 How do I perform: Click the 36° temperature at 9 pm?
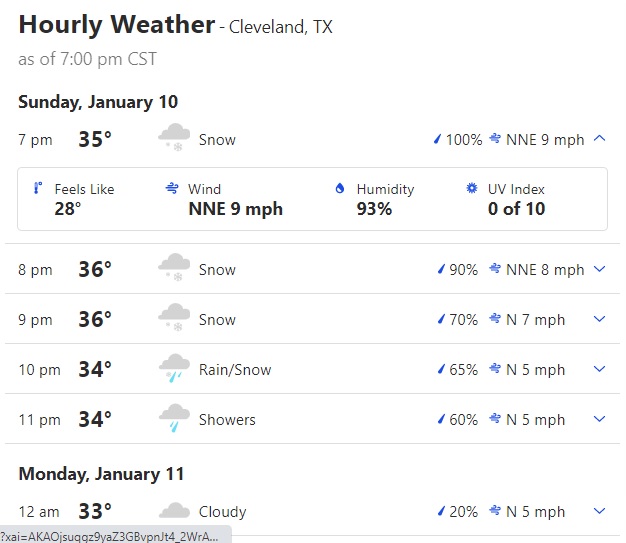click(x=95, y=319)
